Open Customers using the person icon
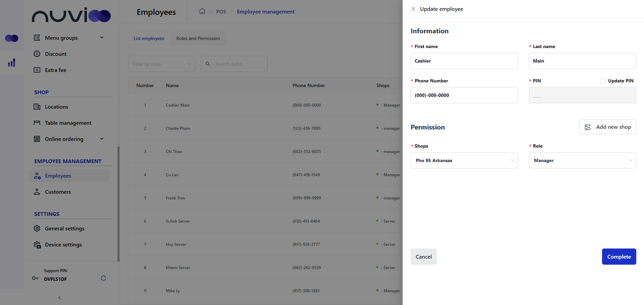The width and height of the screenshot is (644, 305). point(37,192)
